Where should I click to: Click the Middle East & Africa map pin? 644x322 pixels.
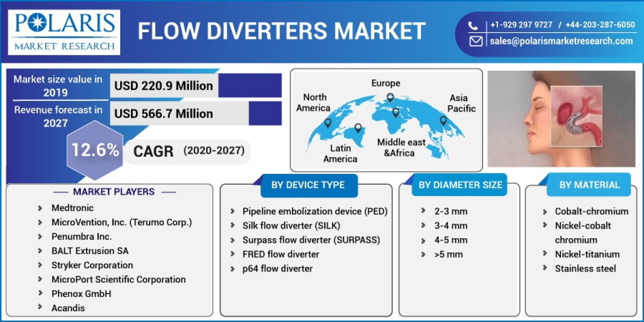tap(395, 112)
